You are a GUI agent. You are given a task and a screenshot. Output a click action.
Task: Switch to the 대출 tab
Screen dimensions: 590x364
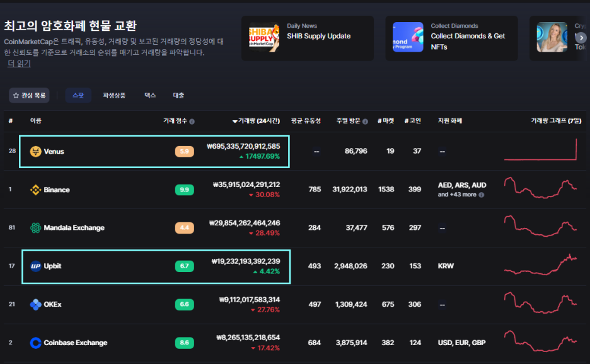[x=178, y=96]
